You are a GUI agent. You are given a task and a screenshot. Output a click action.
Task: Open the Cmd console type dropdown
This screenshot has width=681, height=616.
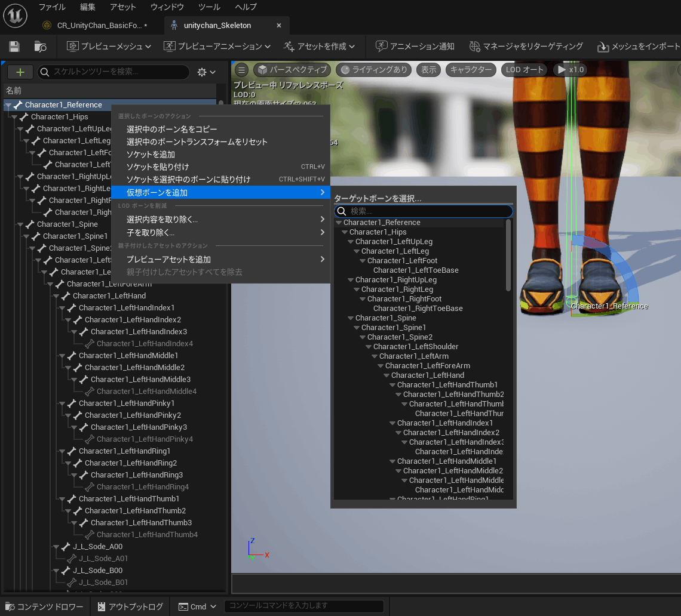(x=198, y=607)
